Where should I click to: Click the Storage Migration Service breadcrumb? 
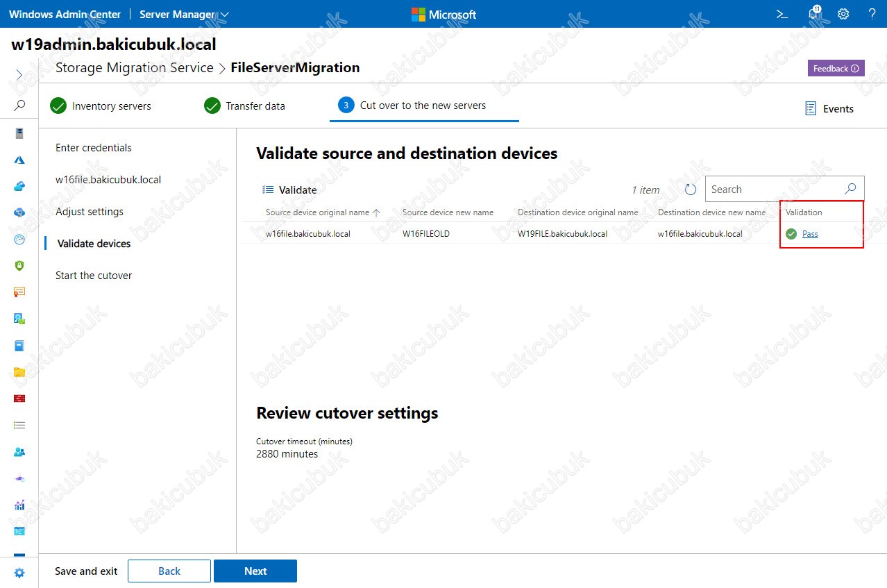pos(135,67)
